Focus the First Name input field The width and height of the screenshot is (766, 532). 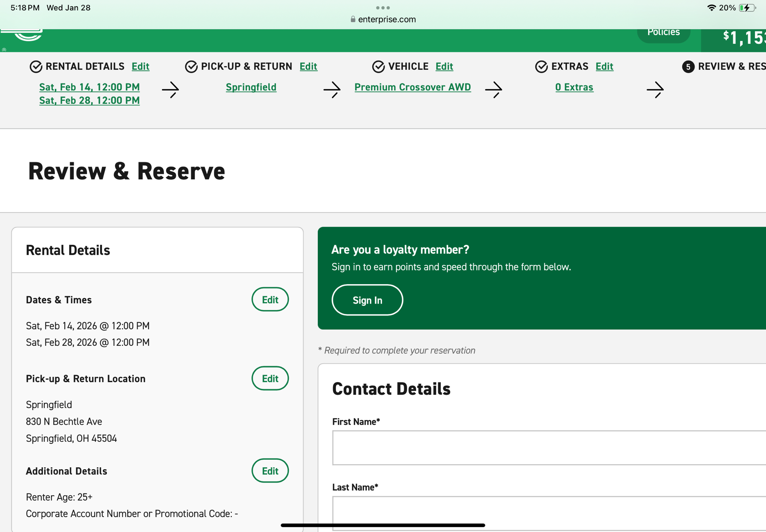tap(548, 447)
